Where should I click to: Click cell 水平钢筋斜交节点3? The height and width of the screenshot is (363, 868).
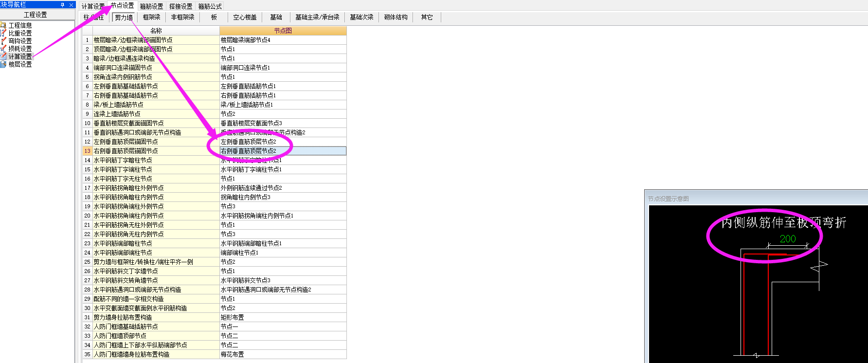point(283,280)
